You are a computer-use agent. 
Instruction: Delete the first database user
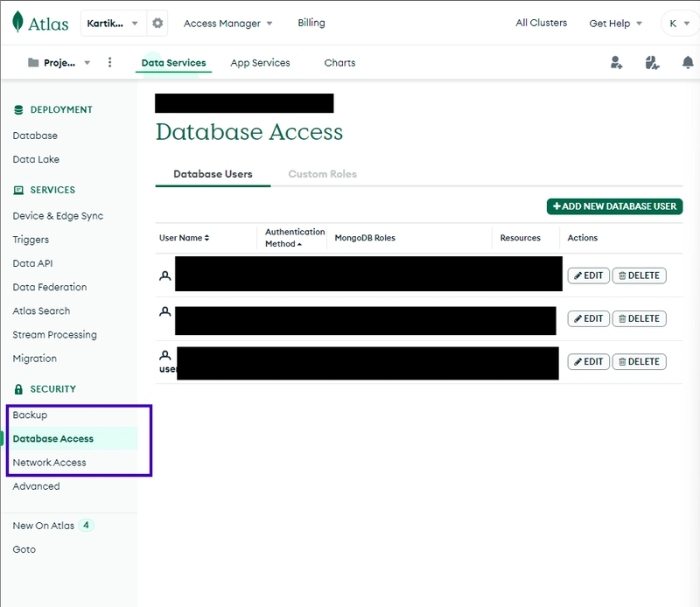[x=640, y=276]
